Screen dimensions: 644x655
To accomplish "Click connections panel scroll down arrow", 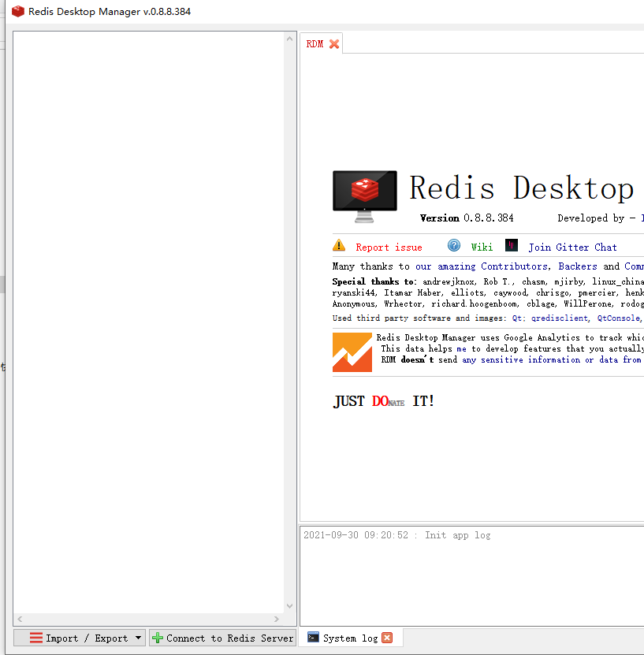I will pos(289,605).
